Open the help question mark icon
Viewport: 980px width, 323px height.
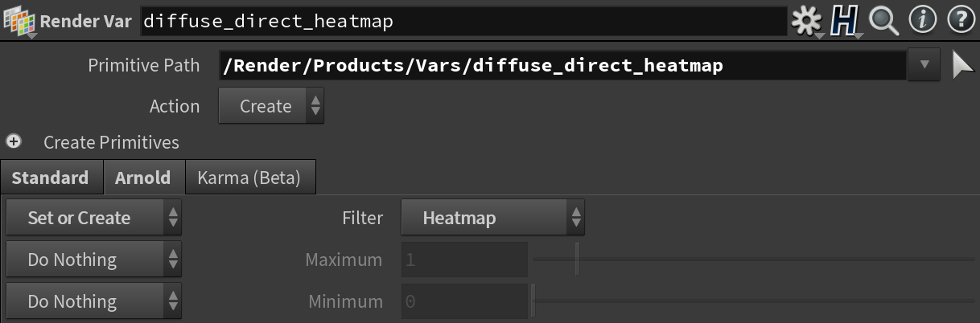click(961, 20)
